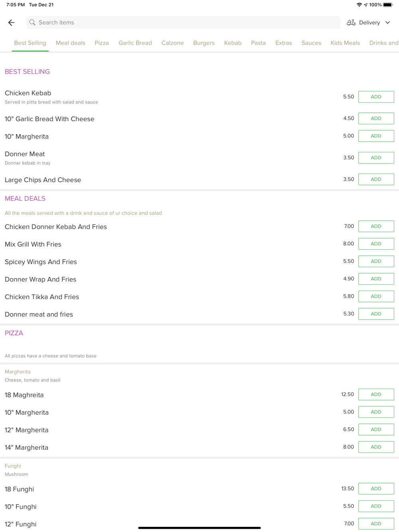Tap the battery icon in status bar
The width and height of the screenshot is (399, 532).
click(x=387, y=5)
